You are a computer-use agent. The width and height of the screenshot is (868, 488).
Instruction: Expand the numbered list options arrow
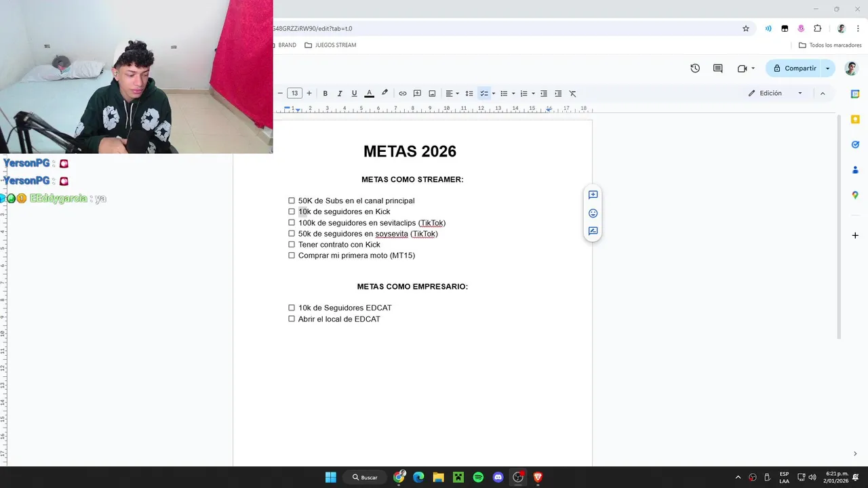533,94
